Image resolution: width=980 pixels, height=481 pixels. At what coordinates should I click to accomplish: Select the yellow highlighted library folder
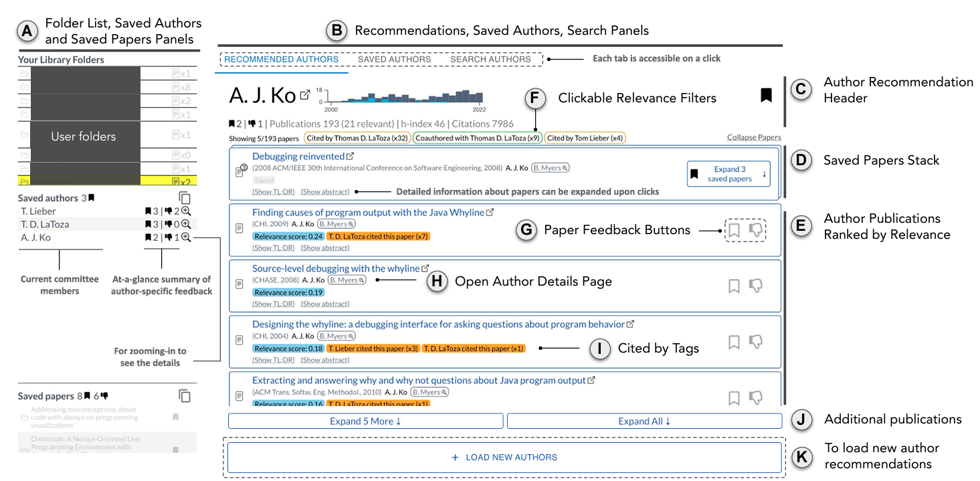pos(108,181)
